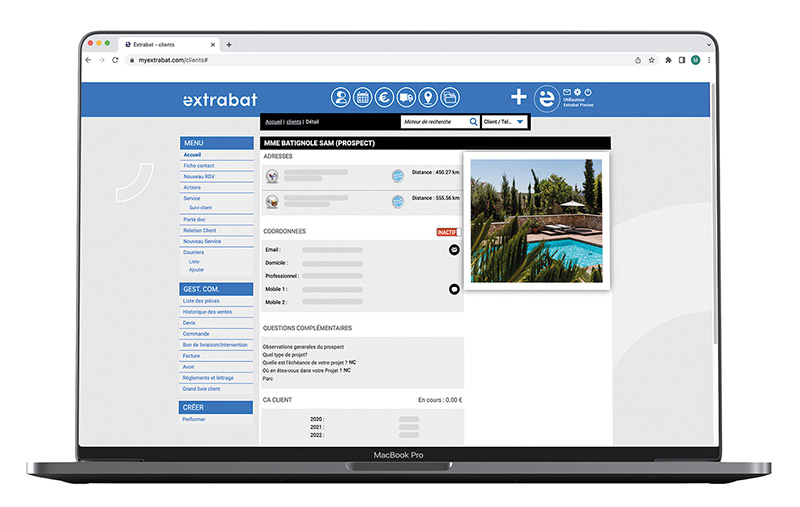Select Fiche contact in the menu
The height and width of the screenshot is (507, 800).
[199, 166]
